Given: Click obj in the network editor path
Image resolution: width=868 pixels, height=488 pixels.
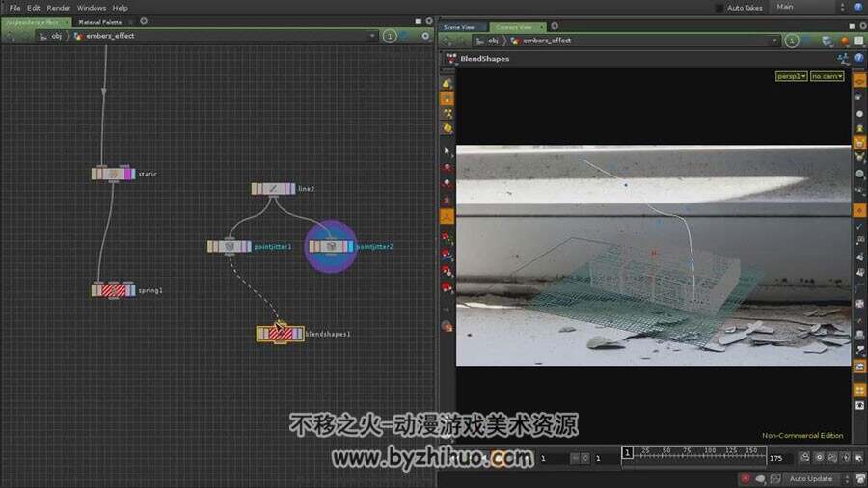Looking at the screenshot, I should (x=57, y=36).
